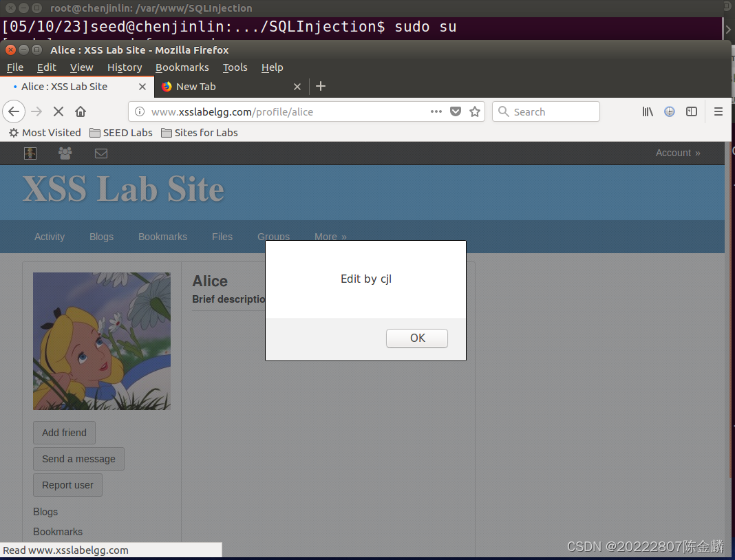735x560 pixels.
Task: Click the user avatar icon in top bar
Action: pos(30,153)
